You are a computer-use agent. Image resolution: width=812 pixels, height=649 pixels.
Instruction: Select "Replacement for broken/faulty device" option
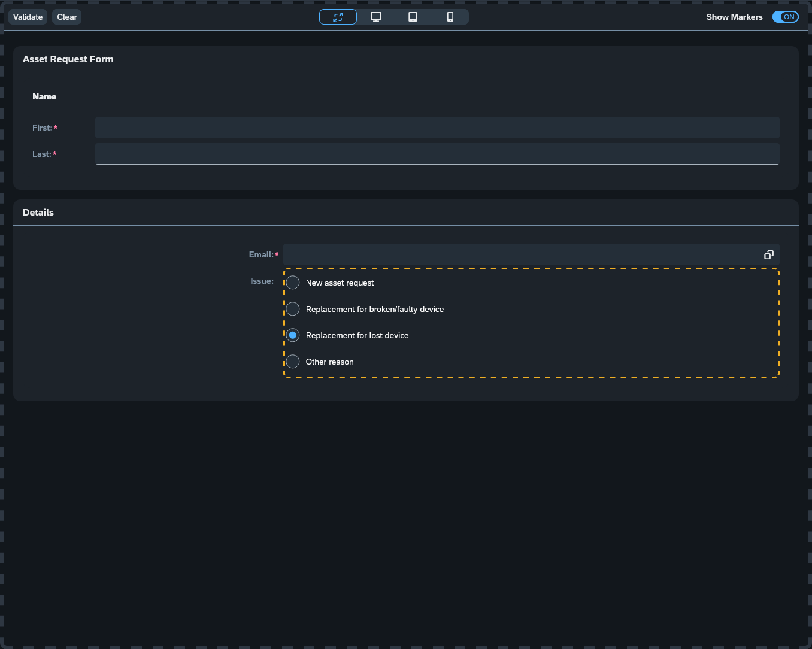(x=292, y=308)
